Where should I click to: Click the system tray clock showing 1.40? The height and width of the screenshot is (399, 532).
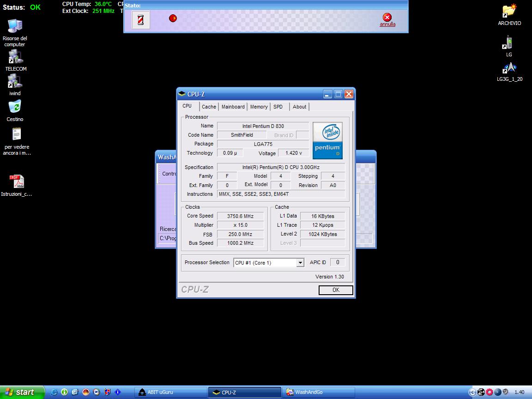pos(520,392)
